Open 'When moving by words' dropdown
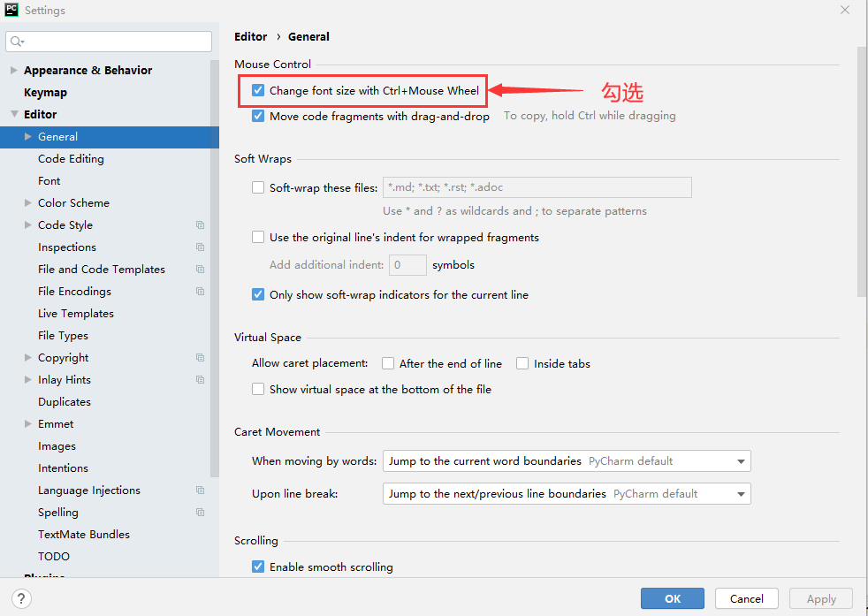The height and width of the screenshot is (616, 868). coord(566,461)
